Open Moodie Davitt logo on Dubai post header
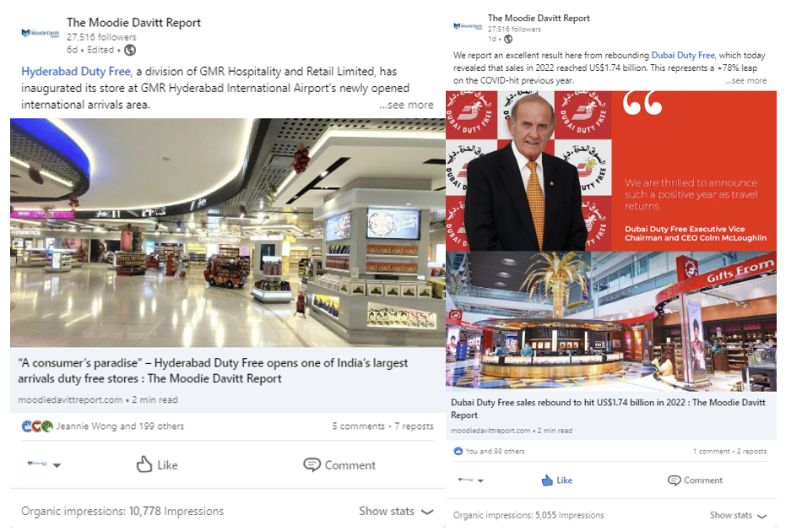The image size is (802, 532). [x=468, y=26]
